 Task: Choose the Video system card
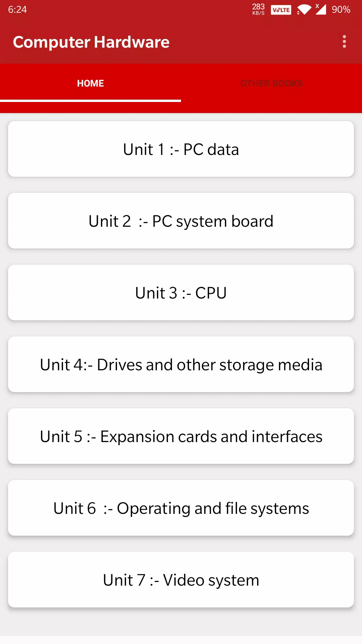tap(181, 580)
